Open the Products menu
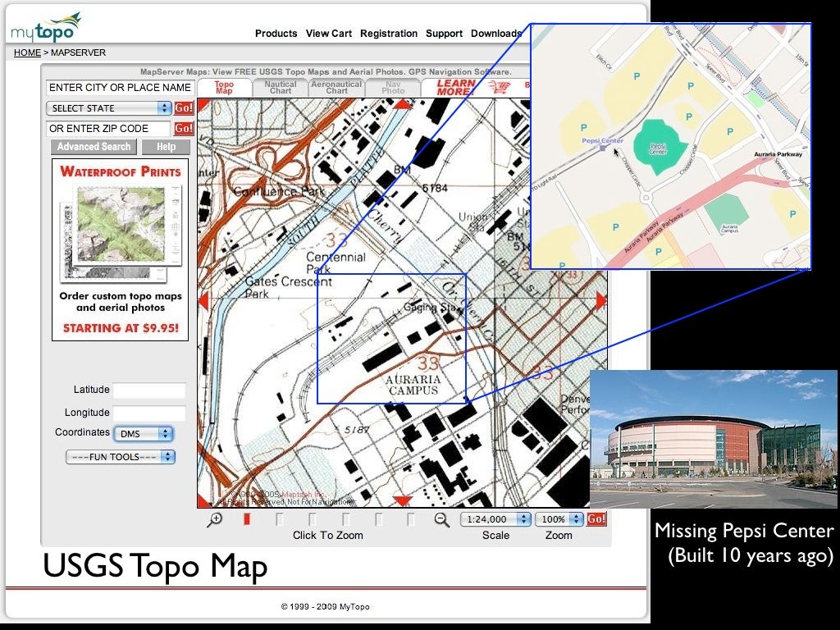The height and width of the screenshot is (630, 840). (x=276, y=33)
